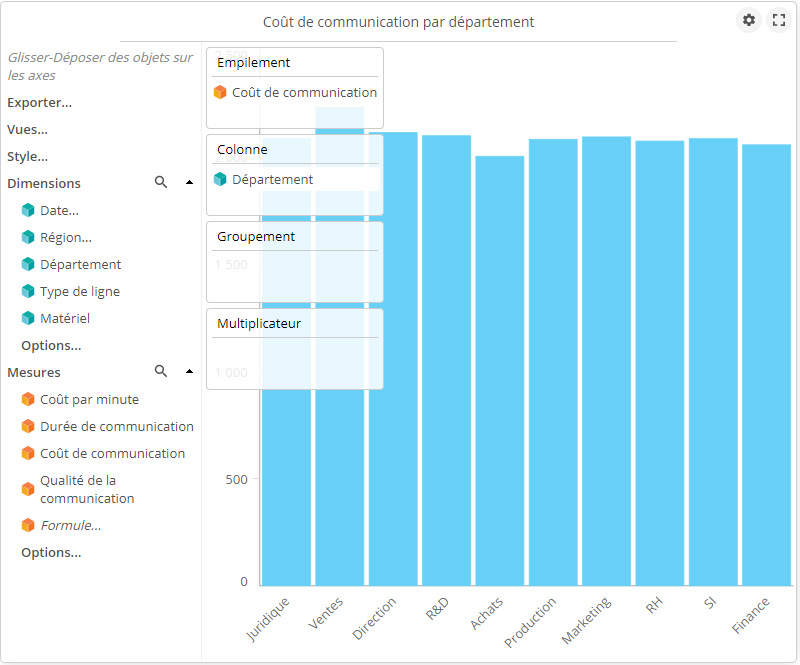
Task: Collapse the Mesures section arrow
Action: tap(189, 372)
